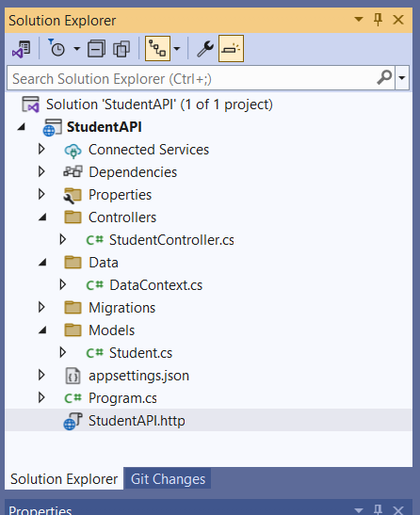420x515 pixels.
Task: Switch to the Git Changes tab
Action: point(168,479)
